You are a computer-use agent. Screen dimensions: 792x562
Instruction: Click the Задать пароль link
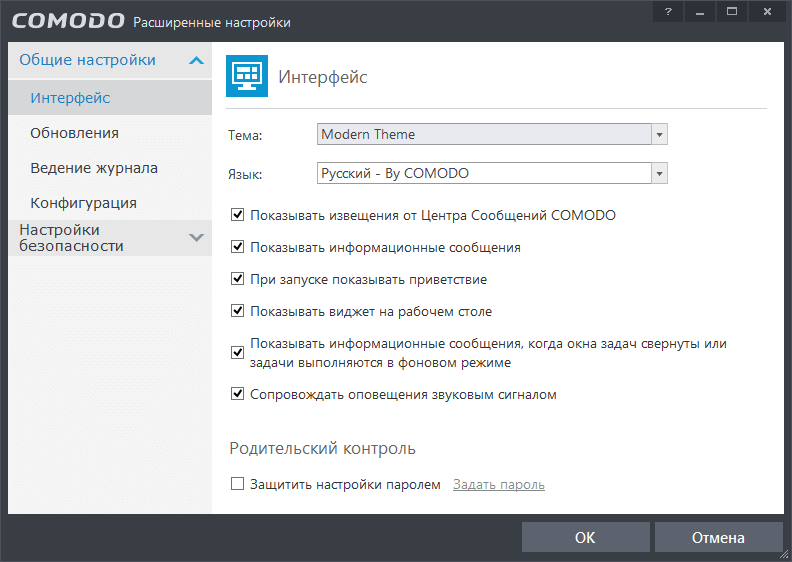point(499,484)
